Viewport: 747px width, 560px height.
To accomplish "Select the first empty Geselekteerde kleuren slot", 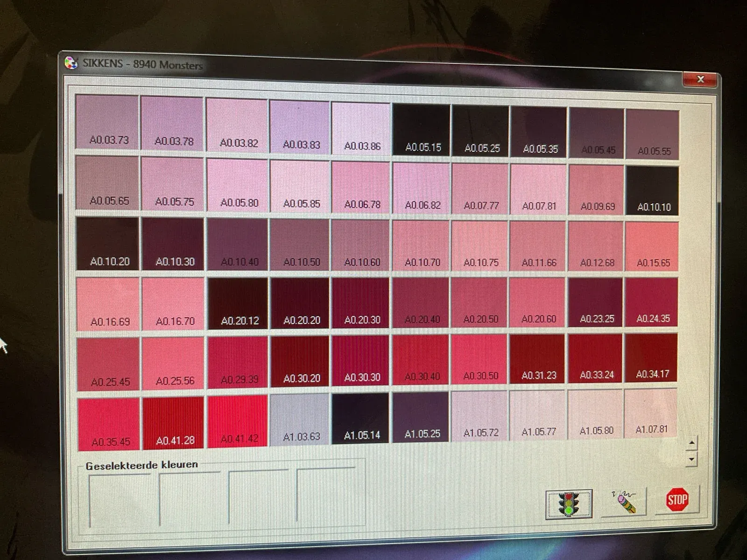I will (120, 501).
